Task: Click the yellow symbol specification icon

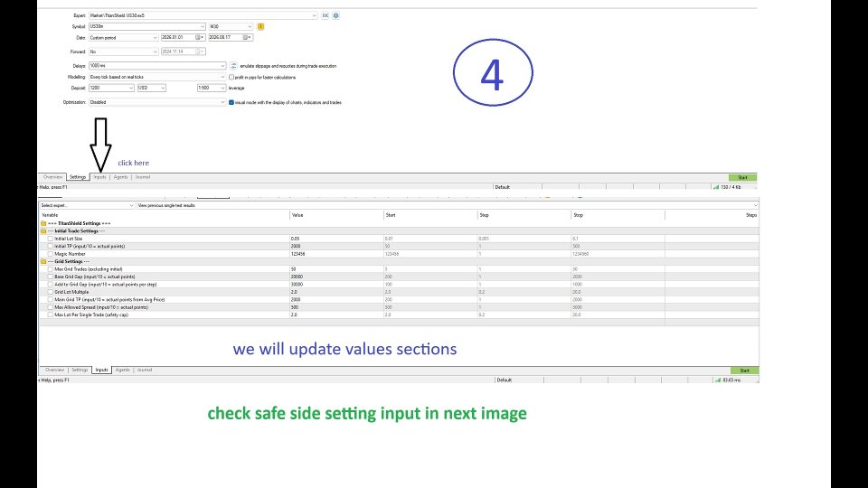Action: click(260, 26)
